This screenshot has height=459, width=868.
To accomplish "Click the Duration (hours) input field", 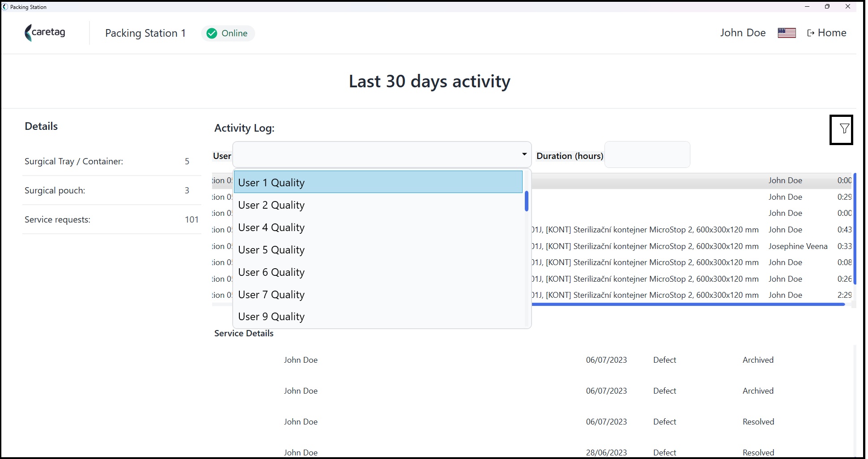I will [647, 155].
